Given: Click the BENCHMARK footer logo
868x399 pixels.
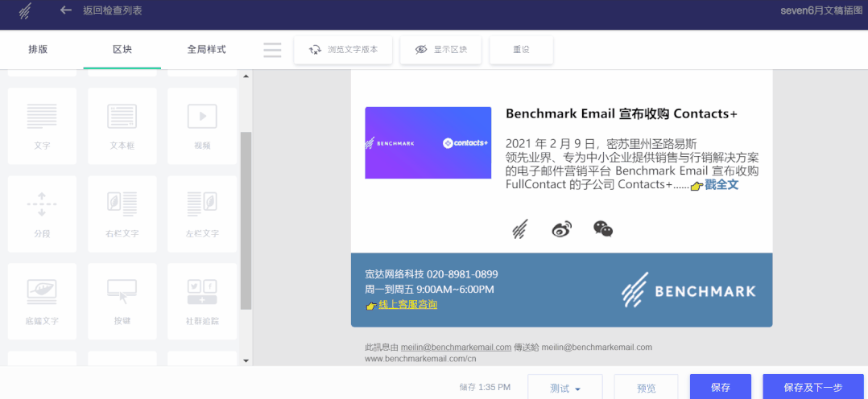Looking at the screenshot, I should [x=688, y=290].
